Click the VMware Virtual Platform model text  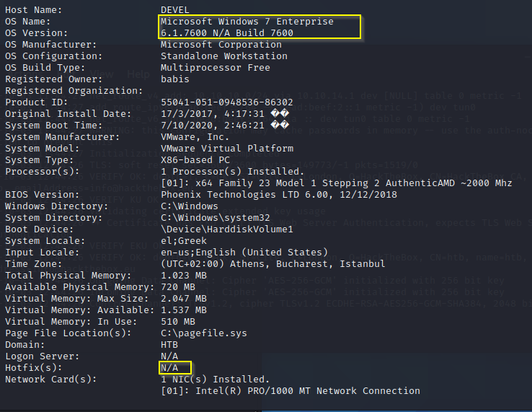pos(226,149)
